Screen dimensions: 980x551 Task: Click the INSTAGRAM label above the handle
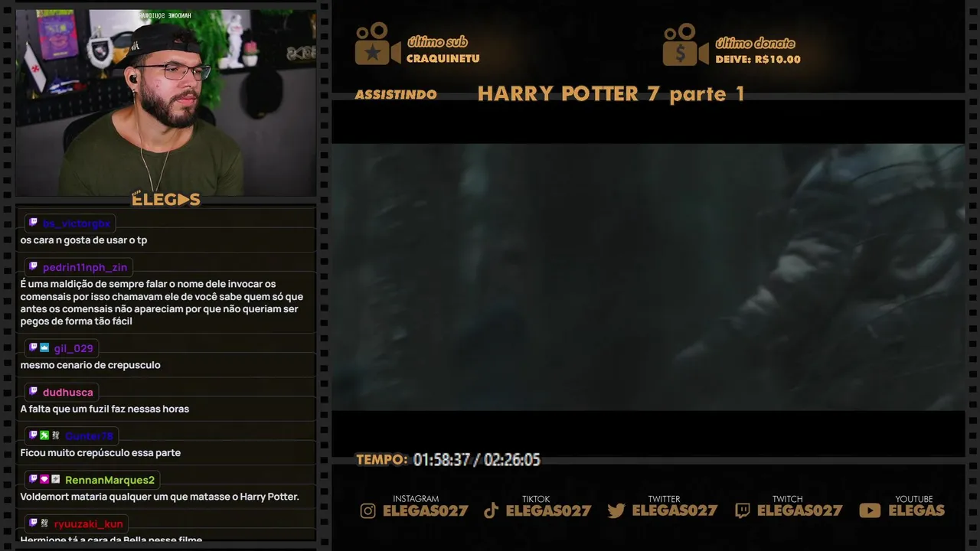(x=416, y=499)
